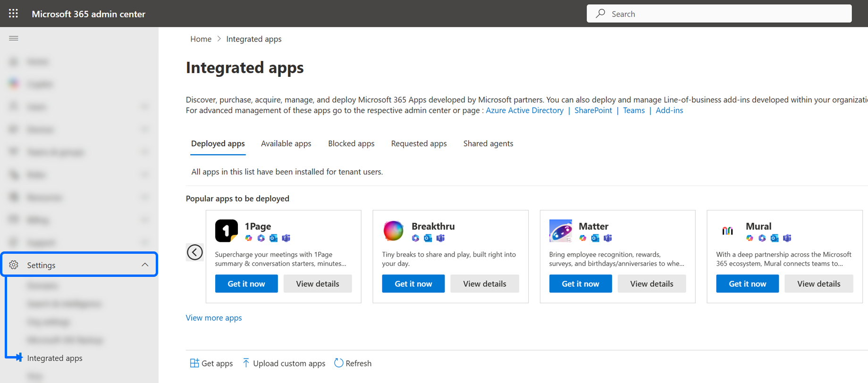Collapse the navigation menu via hamburger icon
868x383 pixels.
click(14, 38)
